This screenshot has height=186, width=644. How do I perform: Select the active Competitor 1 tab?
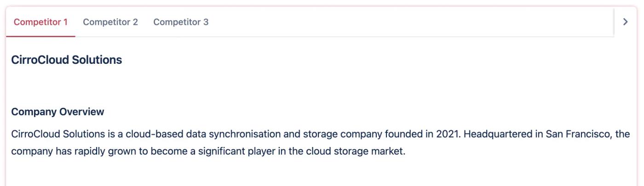point(40,22)
